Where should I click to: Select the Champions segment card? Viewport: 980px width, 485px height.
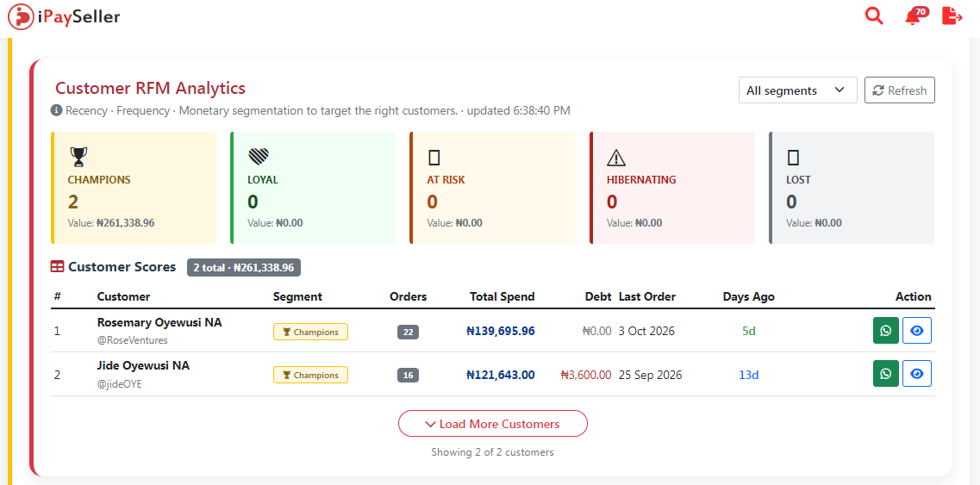(133, 188)
